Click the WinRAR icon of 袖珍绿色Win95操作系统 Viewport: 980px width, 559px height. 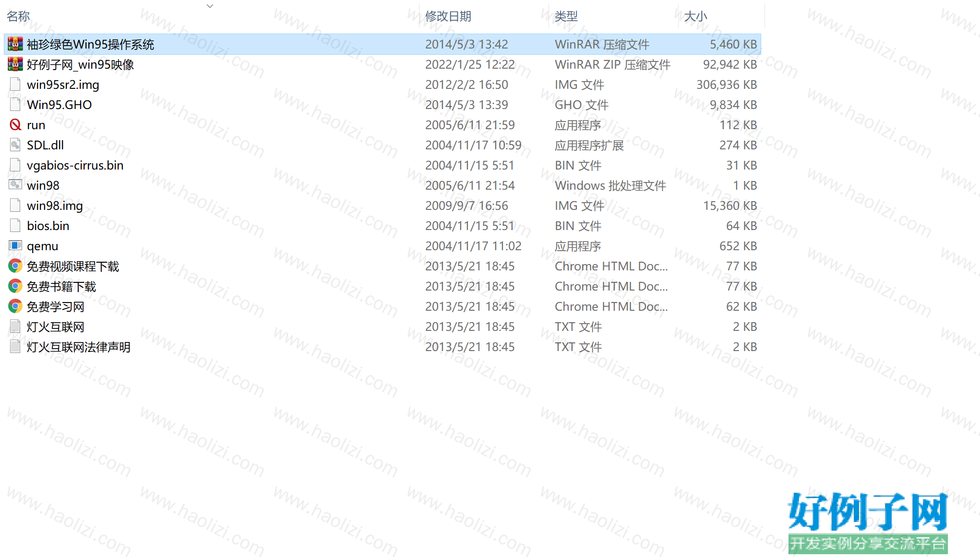15,44
